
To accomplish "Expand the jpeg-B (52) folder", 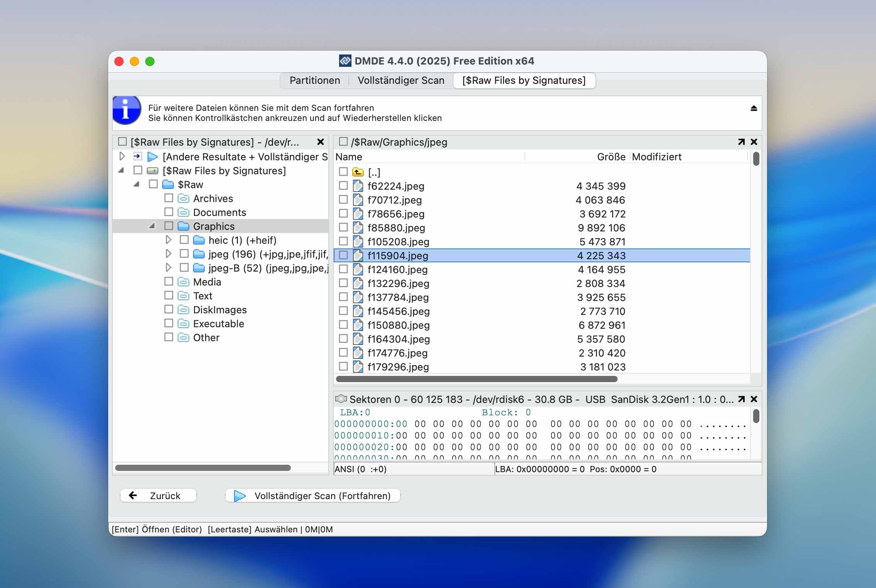I will pyautogui.click(x=169, y=268).
